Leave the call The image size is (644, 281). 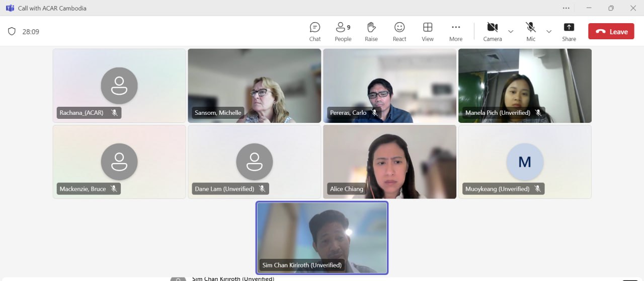click(x=611, y=31)
